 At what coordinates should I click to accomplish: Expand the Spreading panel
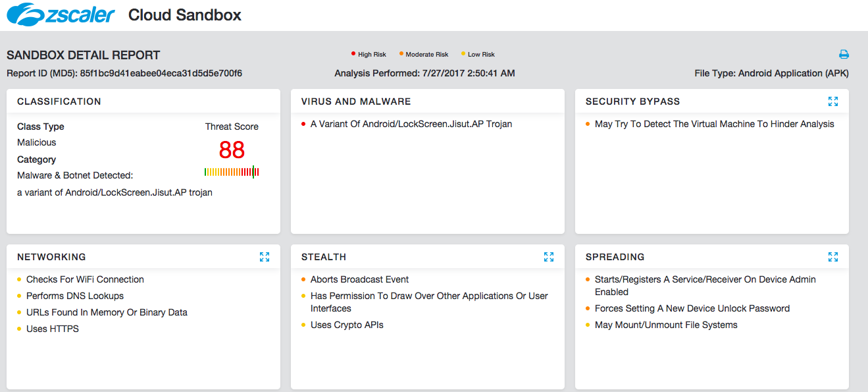tap(833, 257)
